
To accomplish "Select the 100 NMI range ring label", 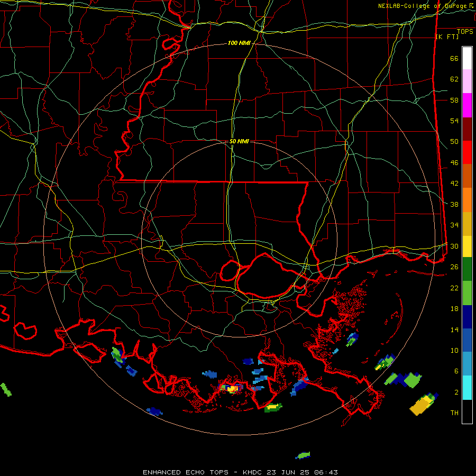I will pos(239,43).
